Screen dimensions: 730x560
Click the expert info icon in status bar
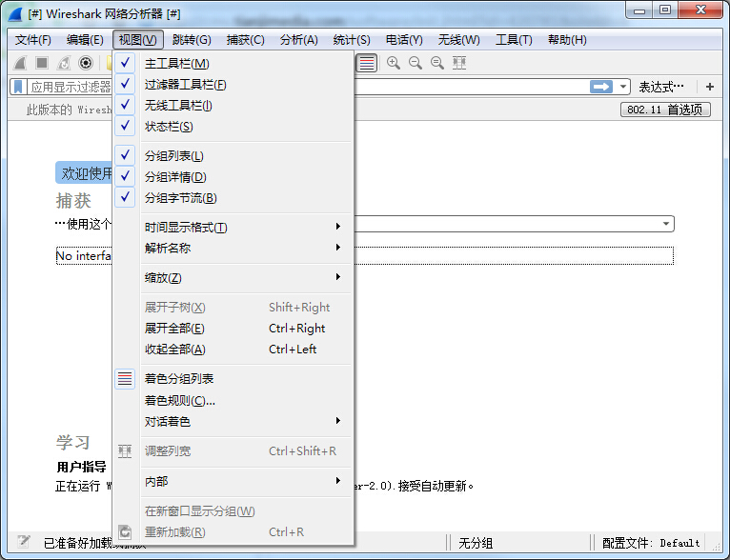(23, 541)
